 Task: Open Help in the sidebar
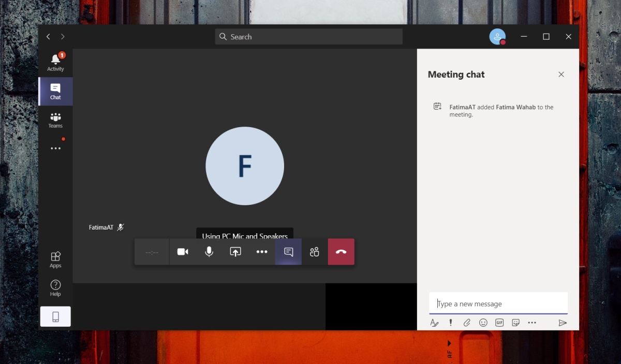[x=55, y=288]
